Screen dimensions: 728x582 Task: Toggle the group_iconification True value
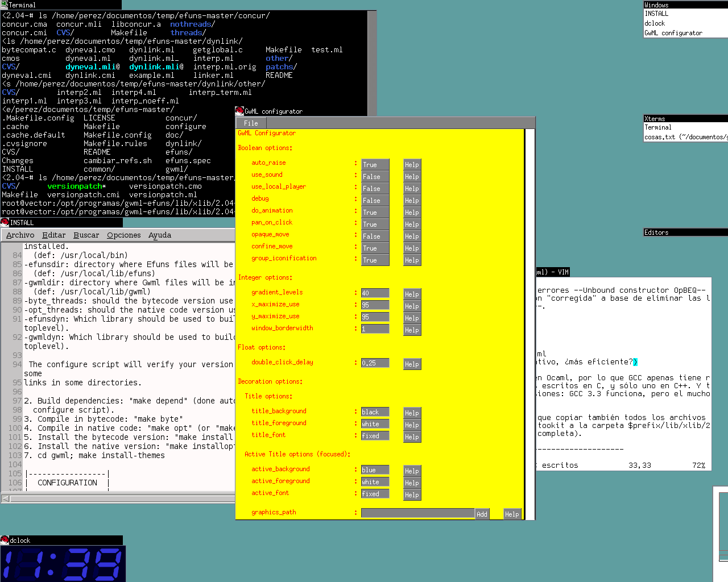click(375, 260)
